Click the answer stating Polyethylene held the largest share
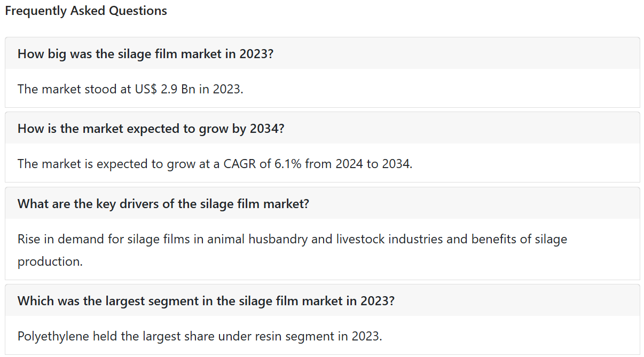This screenshot has height=357, width=644. click(x=200, y=336)
